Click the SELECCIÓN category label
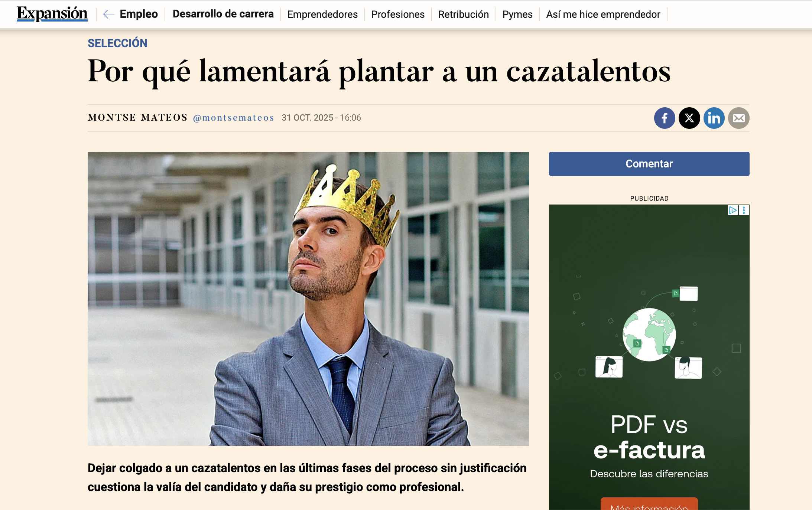The width and height of the screenshot is (812, 510). (x=117, y=43)
